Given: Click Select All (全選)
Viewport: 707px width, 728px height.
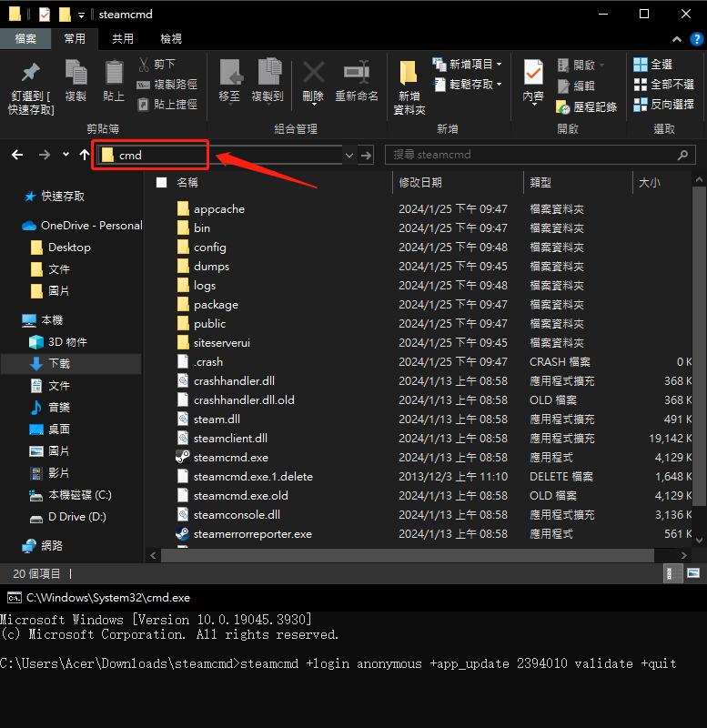Looking at the screenshot, I should tap(652, 65).
